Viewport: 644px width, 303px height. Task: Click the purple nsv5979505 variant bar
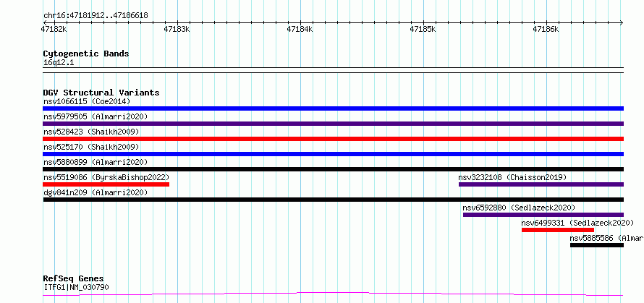click(x=333, y=124)
